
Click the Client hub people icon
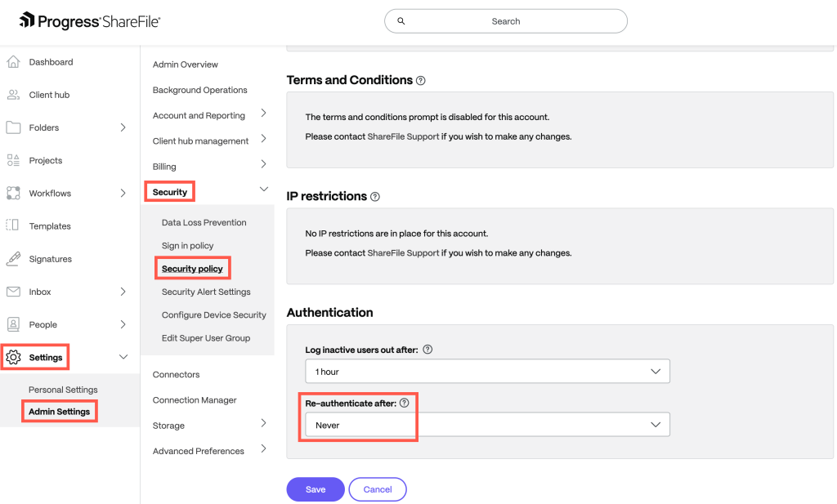[13, 95]
